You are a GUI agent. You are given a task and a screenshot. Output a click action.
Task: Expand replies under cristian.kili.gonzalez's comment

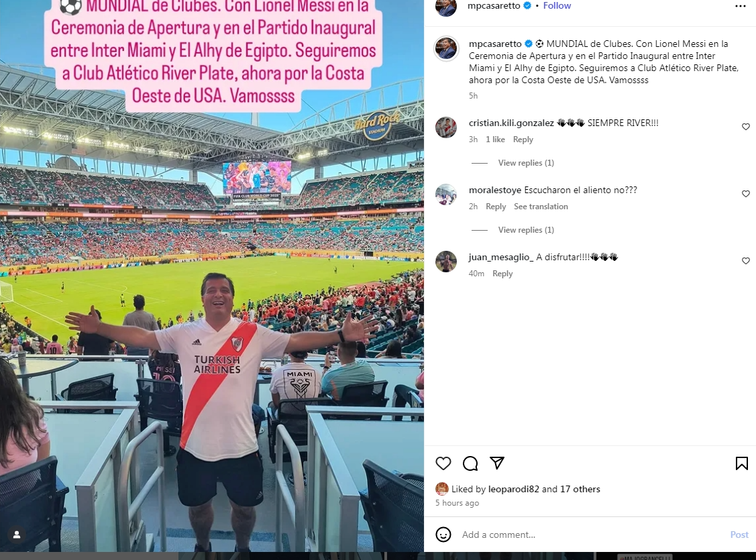pyautogui.click(x=526, y=163)
